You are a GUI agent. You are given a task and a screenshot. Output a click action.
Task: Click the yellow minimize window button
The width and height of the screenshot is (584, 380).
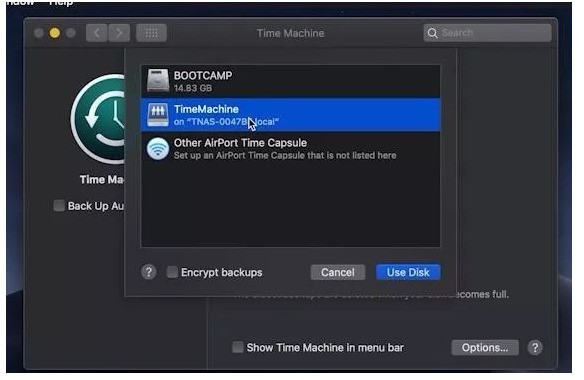(x=55, y=33)
